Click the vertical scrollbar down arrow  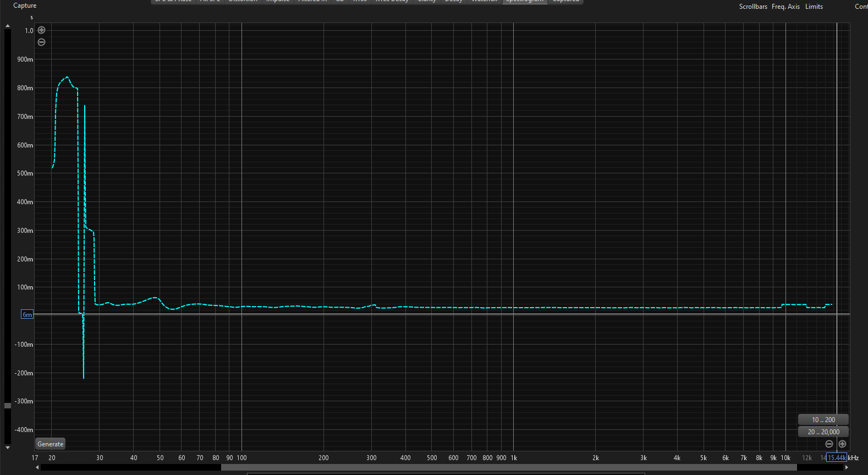coord(8,447)
